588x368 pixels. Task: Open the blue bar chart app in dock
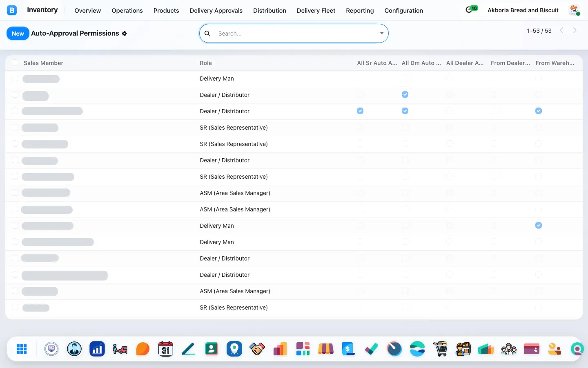pos(97,349)
